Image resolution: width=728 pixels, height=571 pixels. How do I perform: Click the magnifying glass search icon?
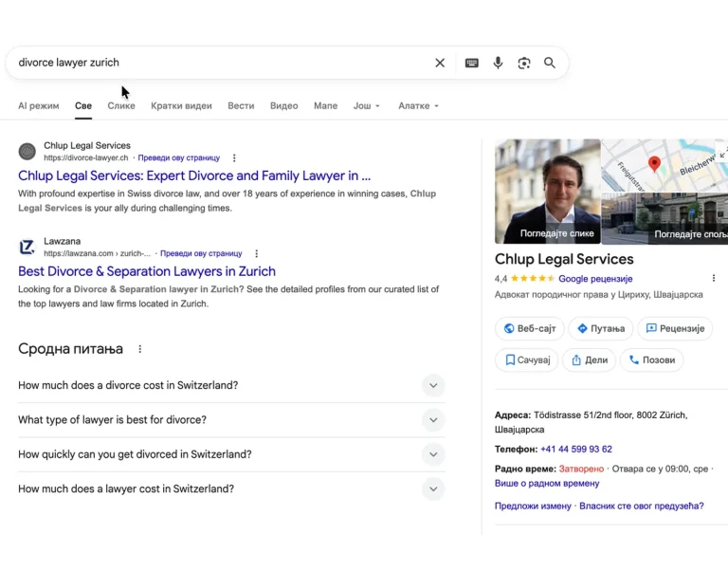550,63
